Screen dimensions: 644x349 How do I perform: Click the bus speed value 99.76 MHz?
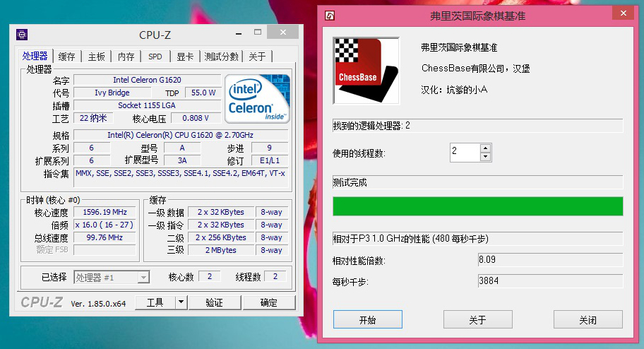(105, 237)
